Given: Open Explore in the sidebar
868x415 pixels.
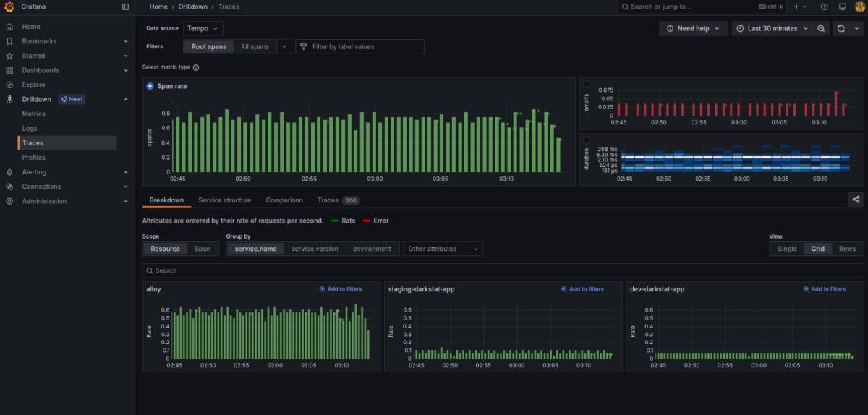Looking at the screenshot, I should click(x=33, y=85).
